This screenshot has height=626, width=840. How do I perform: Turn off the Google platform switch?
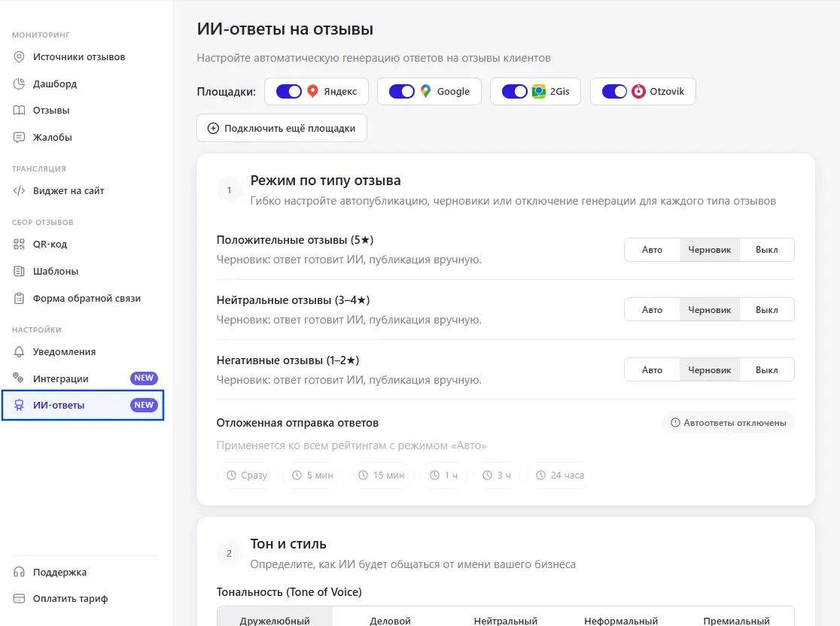pyautogui.click(x=400, y=90)
